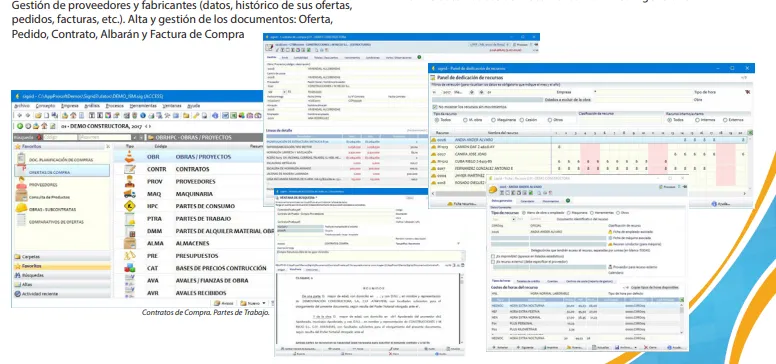
Task: Open the CAT Bases de Precios cubes icon
Action: pos(130,268)
